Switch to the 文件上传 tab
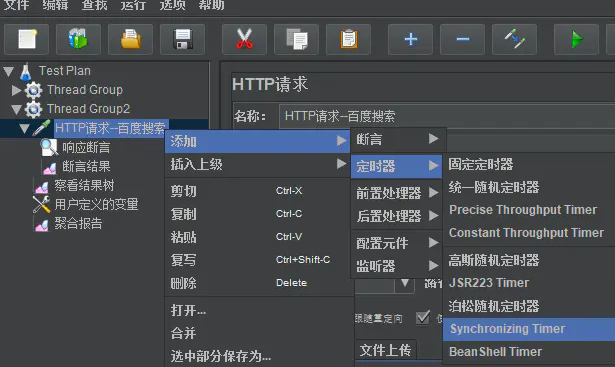Viewport: 615px width, 367px height. pos(386,350)
